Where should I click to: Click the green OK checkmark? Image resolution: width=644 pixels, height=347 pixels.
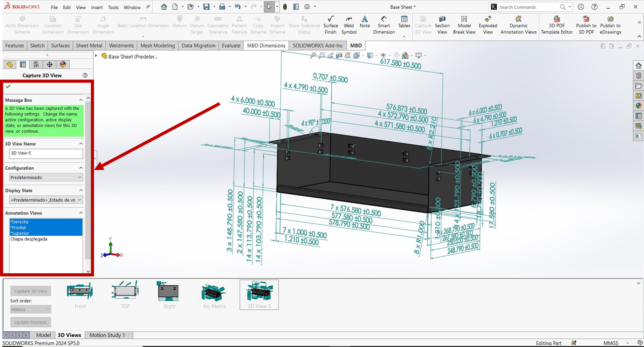click(8, 86)
